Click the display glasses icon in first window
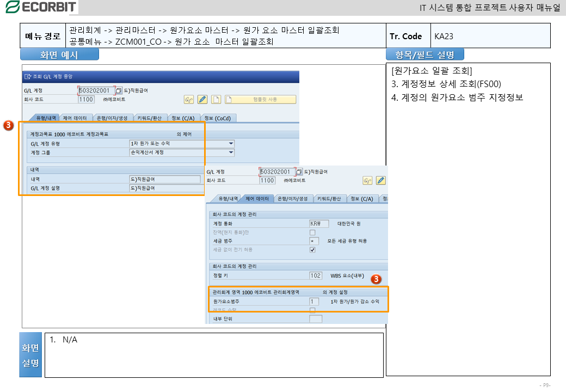This screenshot has height=392, width=566. coord(189,99)
